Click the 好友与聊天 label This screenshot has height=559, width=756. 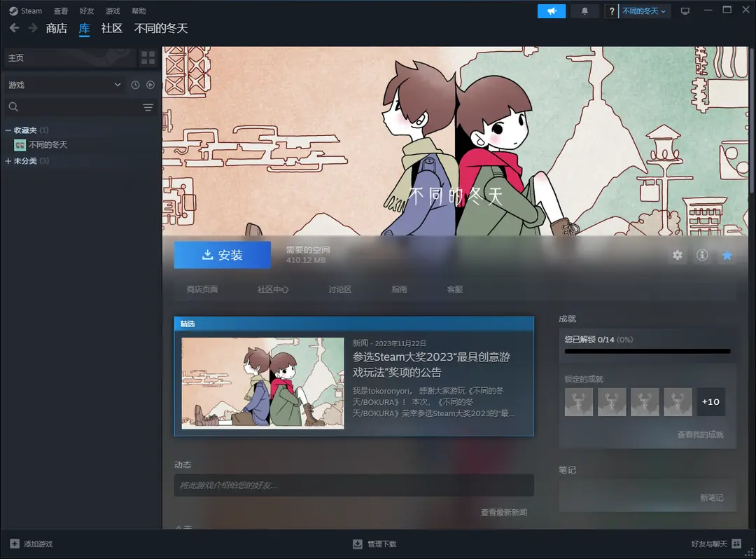pyautogui.click(x=708, y=544)
